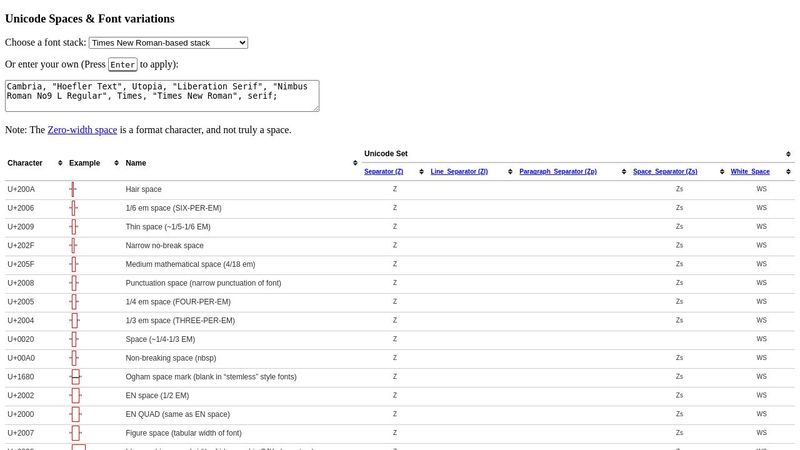Click the Hair space example box

click(73, 189)
